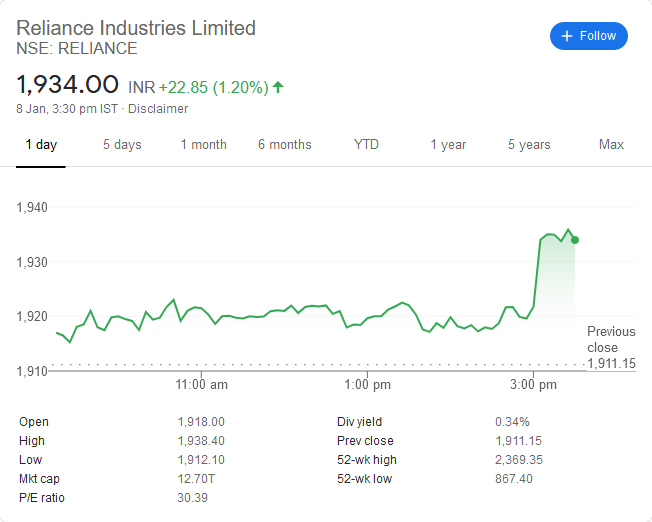Select the YTD tab
The height and width of the screenshot is (522, 652).
(x=366, y=145)
